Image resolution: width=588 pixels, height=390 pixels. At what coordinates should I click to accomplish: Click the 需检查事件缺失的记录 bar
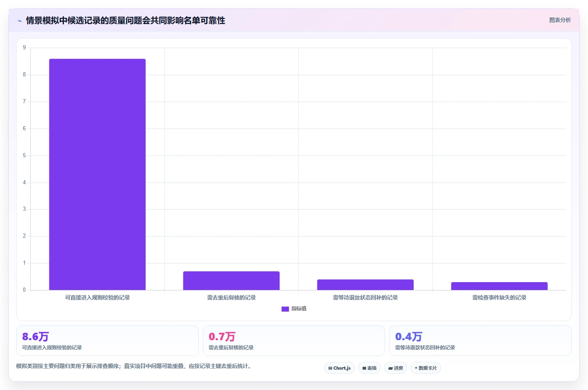coord(500,286)
